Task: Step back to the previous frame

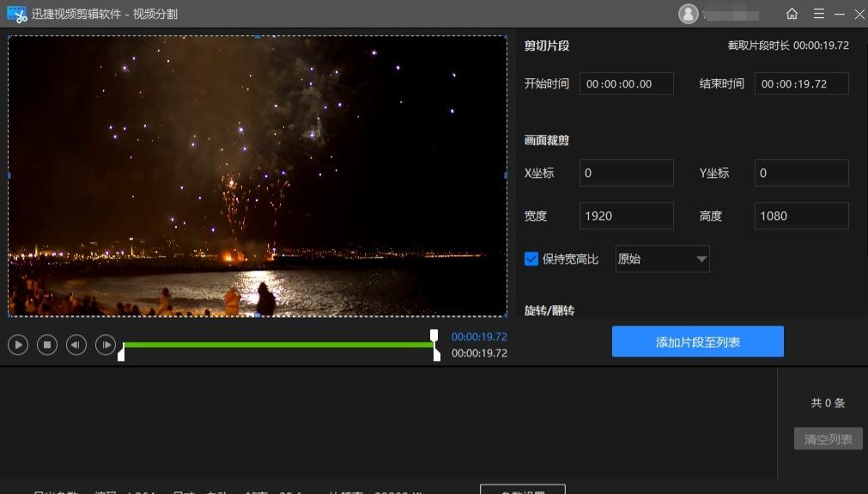Action: pos(76,345)
